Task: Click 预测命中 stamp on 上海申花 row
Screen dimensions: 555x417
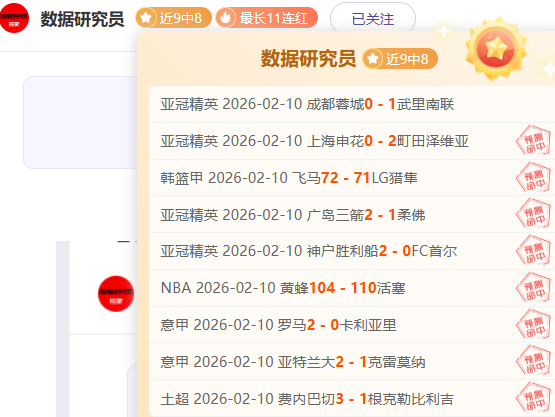Action: tap(533, 141)
